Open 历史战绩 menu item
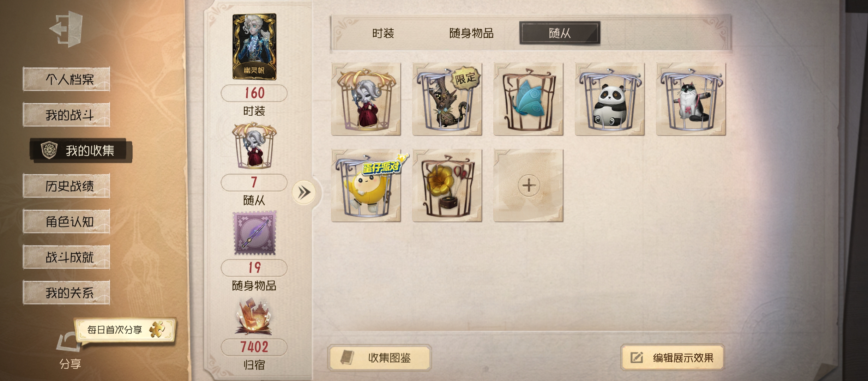868x381 pixels. coord(67,186)
